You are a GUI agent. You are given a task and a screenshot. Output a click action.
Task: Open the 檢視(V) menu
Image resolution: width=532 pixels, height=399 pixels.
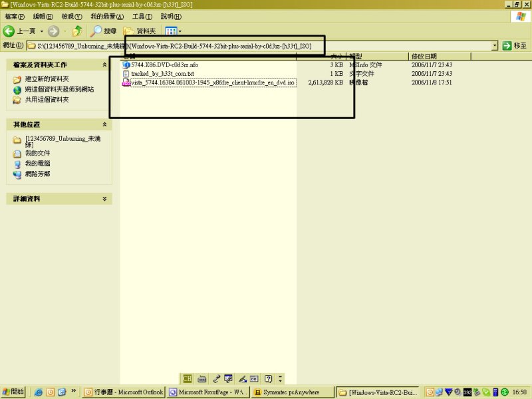point(72,16)
